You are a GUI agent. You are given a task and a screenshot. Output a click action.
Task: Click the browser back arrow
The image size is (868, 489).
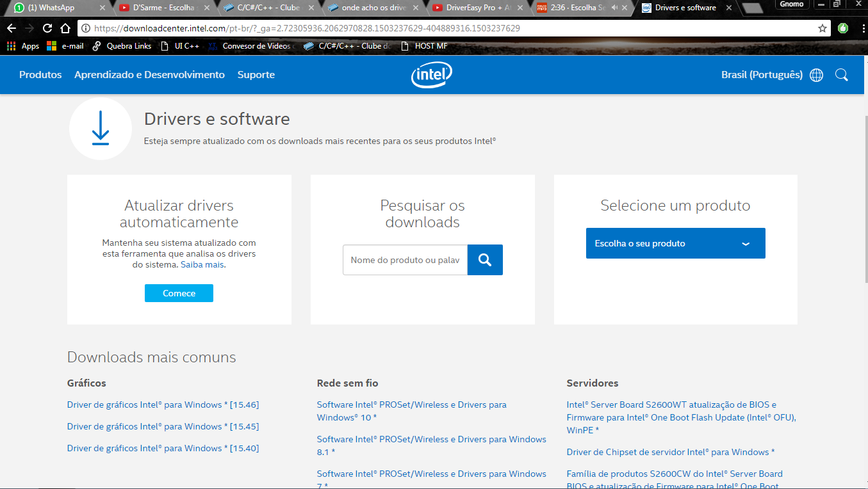tap(11, 28)
